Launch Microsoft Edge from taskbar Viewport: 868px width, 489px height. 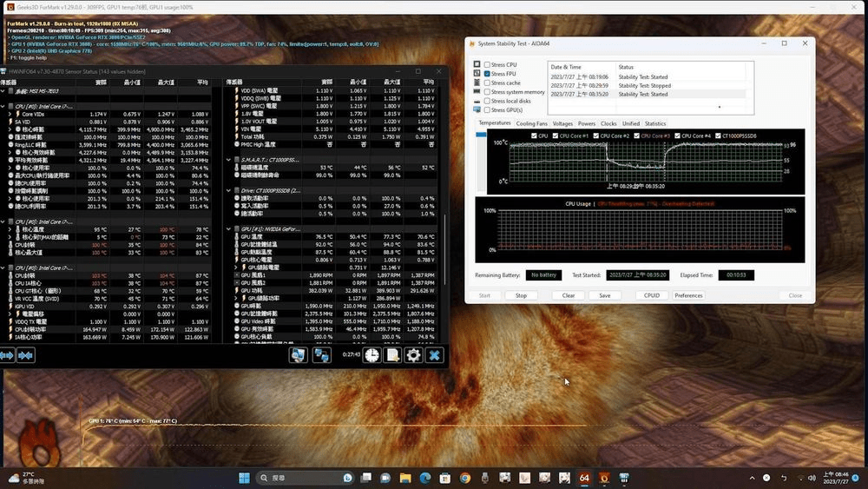[425, 478]
